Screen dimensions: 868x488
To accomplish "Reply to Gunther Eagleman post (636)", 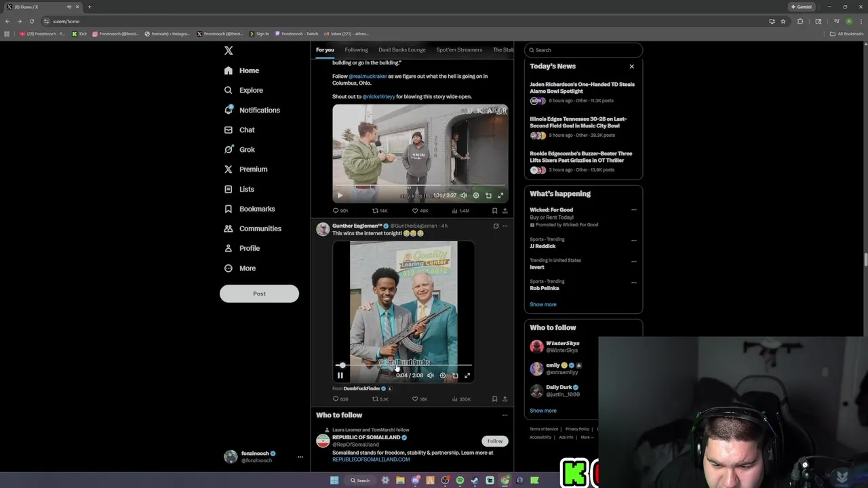I will 340,399.
